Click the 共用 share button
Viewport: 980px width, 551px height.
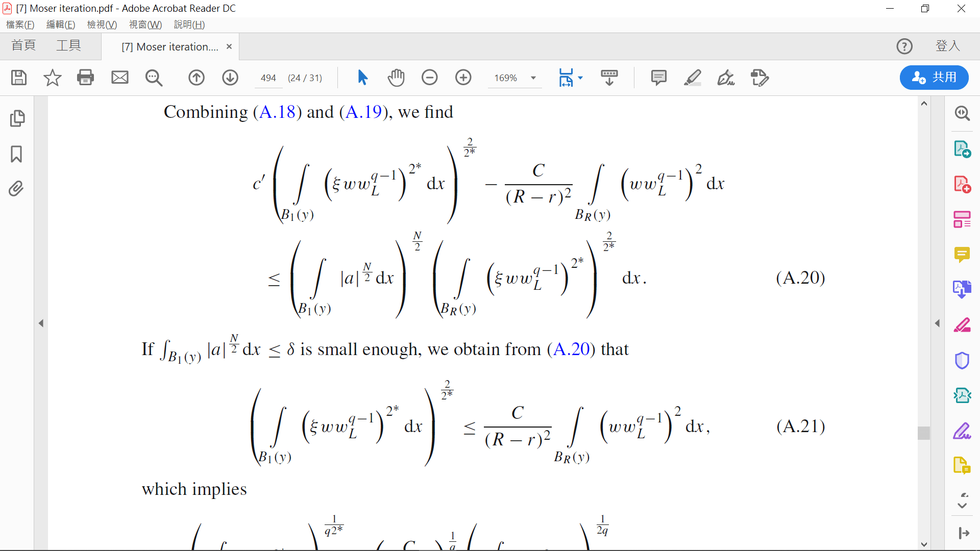[934, 78]
